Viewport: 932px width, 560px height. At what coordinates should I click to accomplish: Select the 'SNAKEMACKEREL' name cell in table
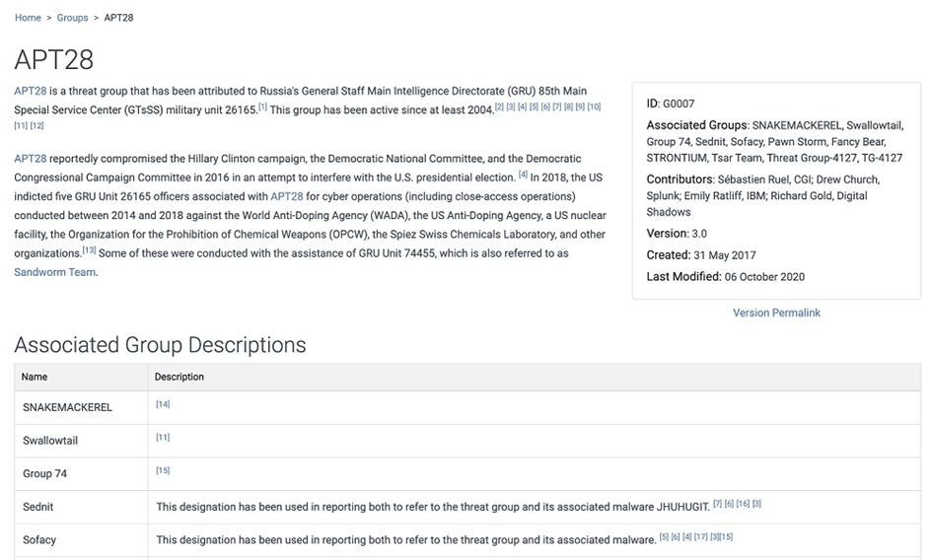[81, 407]
